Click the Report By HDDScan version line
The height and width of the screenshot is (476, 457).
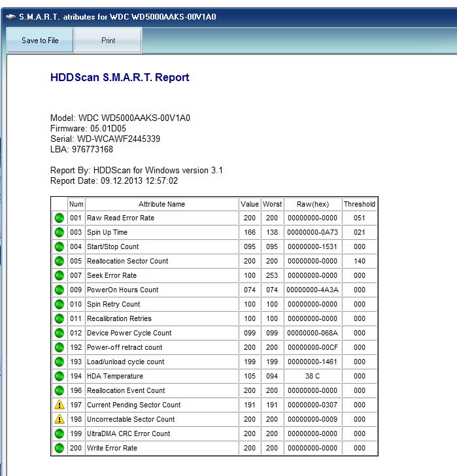pos(137,170)
